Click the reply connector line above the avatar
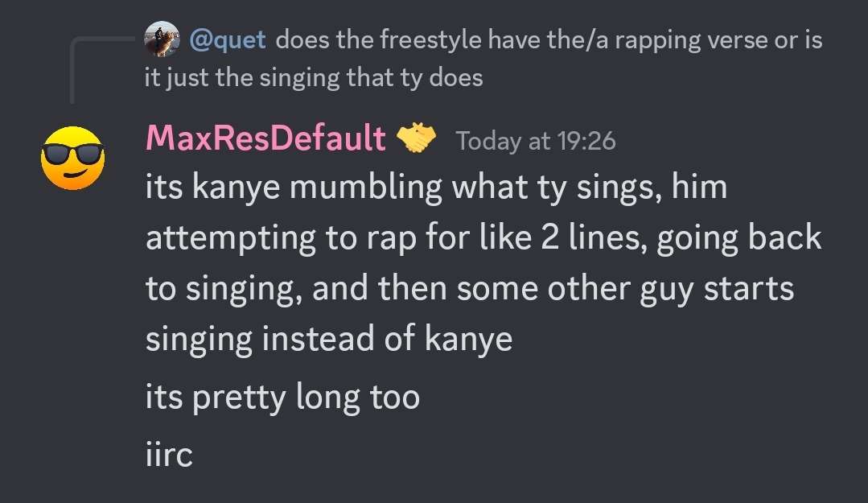 (73, 71)
